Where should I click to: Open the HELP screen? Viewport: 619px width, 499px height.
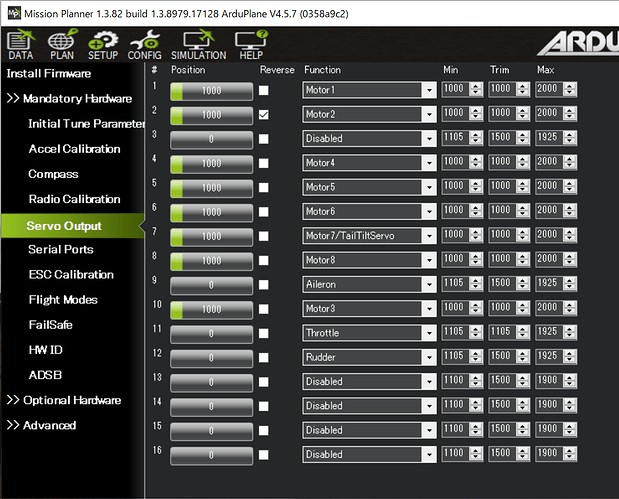251,45
